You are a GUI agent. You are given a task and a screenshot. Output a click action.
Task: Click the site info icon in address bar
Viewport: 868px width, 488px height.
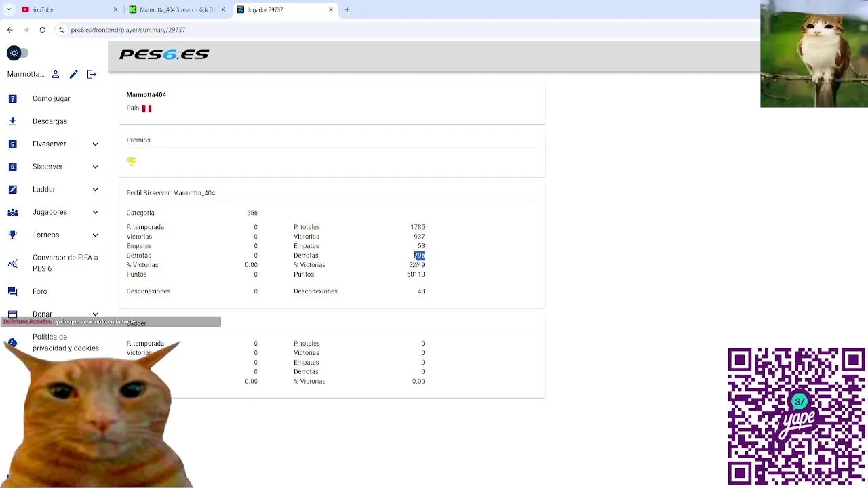62,30
